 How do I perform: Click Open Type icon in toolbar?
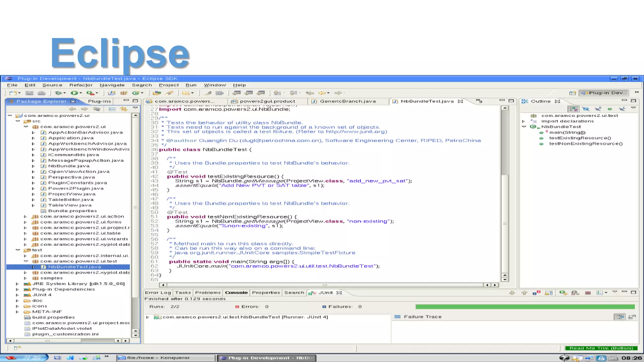(157, 93)
